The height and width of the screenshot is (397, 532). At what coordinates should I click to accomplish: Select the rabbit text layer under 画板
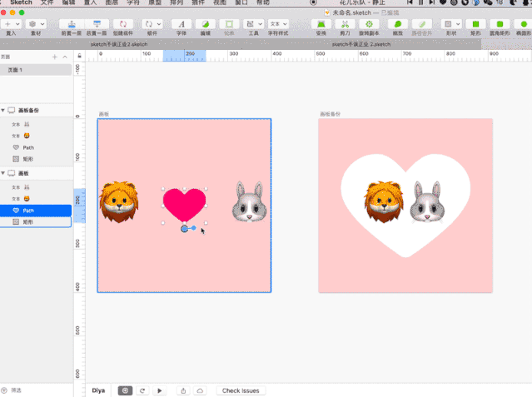click(36, 187)
